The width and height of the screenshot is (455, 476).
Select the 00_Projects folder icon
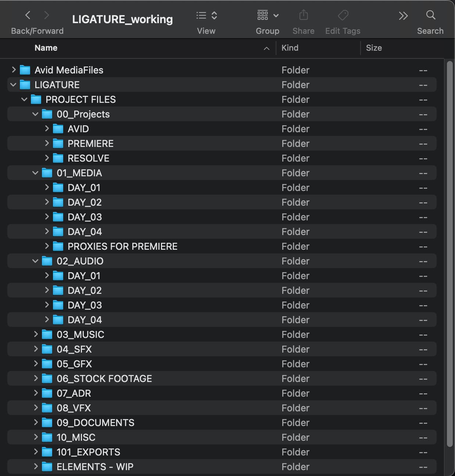pyautogui.click(x=47, y=114)
